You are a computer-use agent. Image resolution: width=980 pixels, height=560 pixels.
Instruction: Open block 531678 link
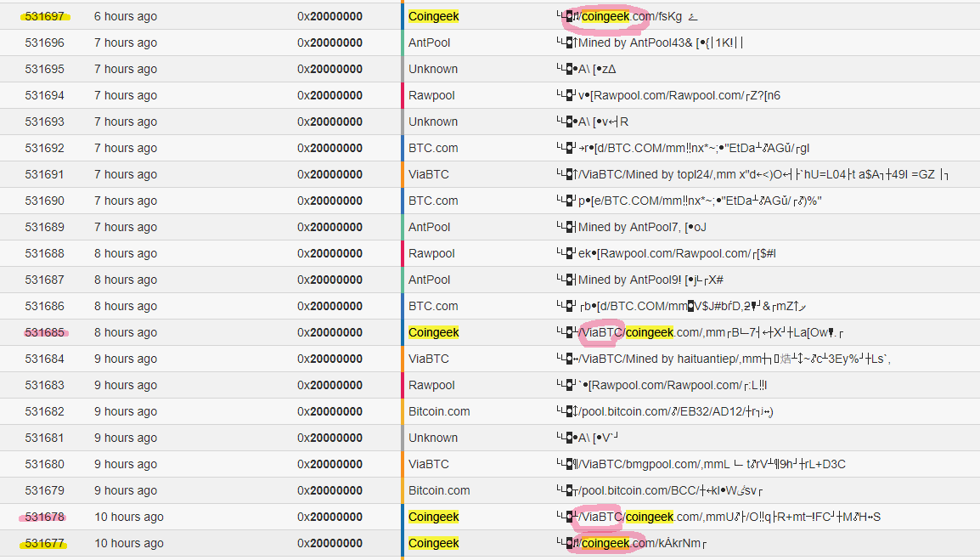tap(44, 517)
